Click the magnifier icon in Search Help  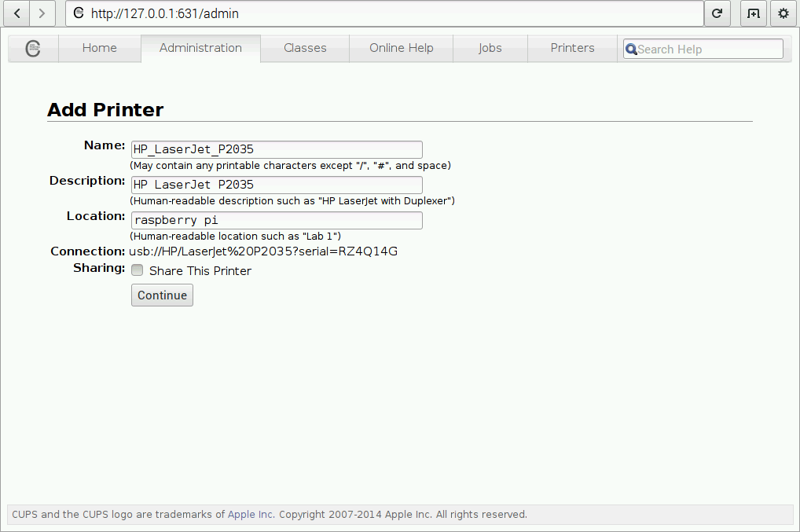[631, 49]
